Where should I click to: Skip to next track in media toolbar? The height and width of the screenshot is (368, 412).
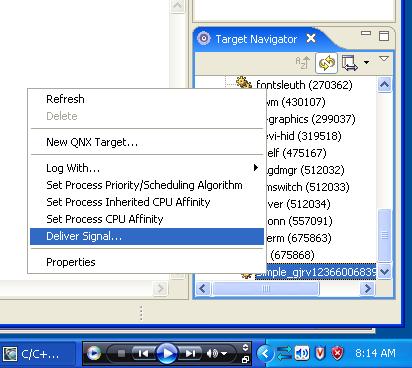pyautogui.click(x=190, y=353)
